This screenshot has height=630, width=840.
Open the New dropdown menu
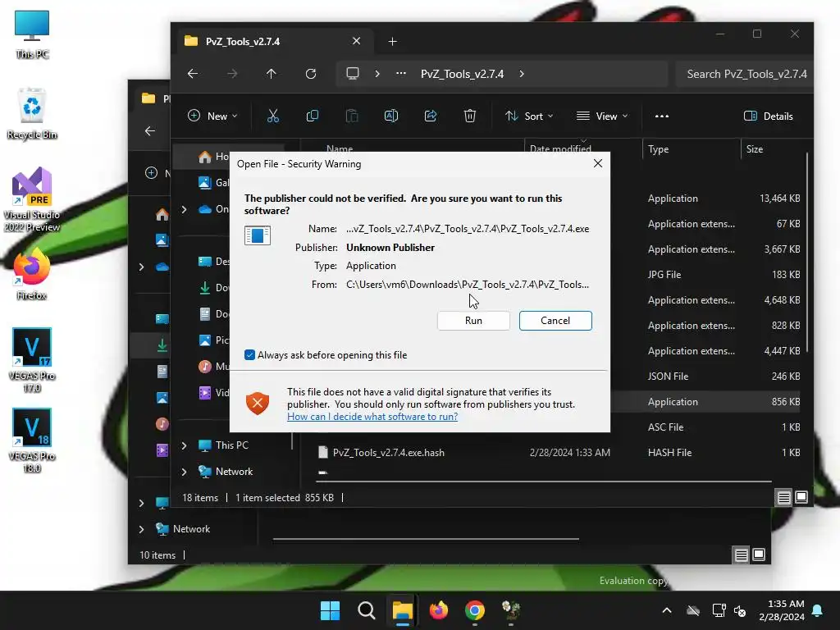tap(212, 116)
